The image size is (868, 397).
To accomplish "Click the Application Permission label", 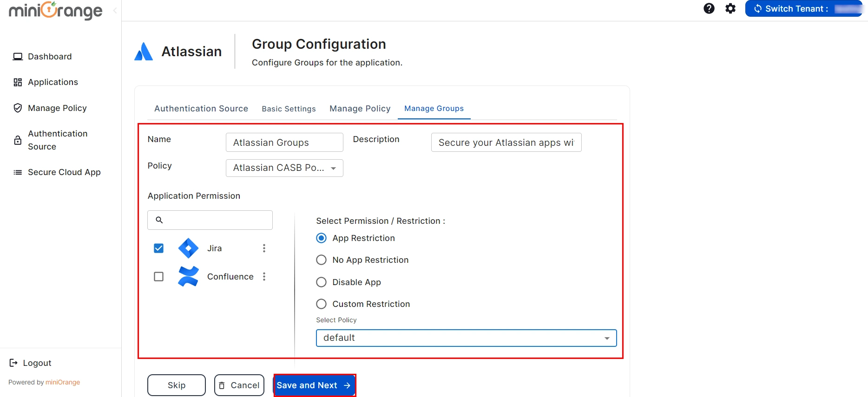I will [x=194, y=196].
